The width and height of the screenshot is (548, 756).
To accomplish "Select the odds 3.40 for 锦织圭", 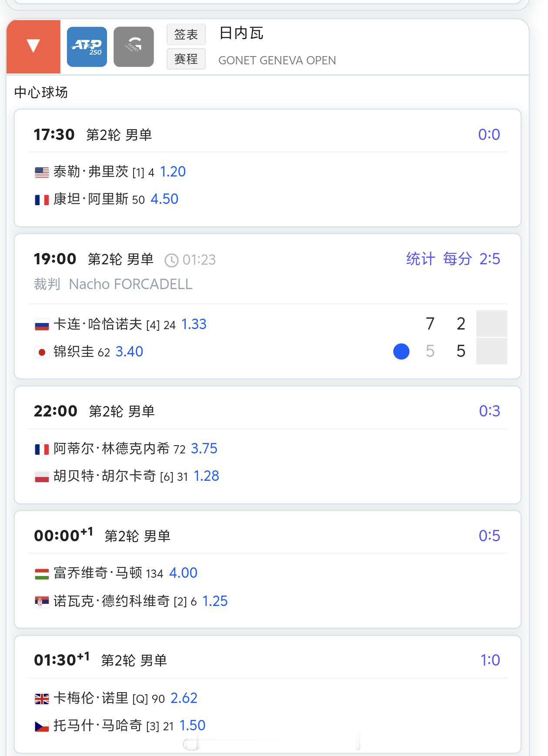I will 129,351.
